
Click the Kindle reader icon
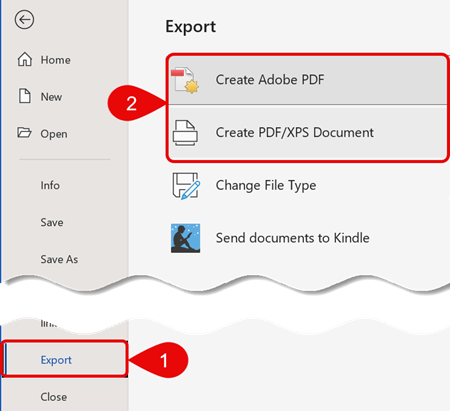pyautogui.click(x=186, y=238)
